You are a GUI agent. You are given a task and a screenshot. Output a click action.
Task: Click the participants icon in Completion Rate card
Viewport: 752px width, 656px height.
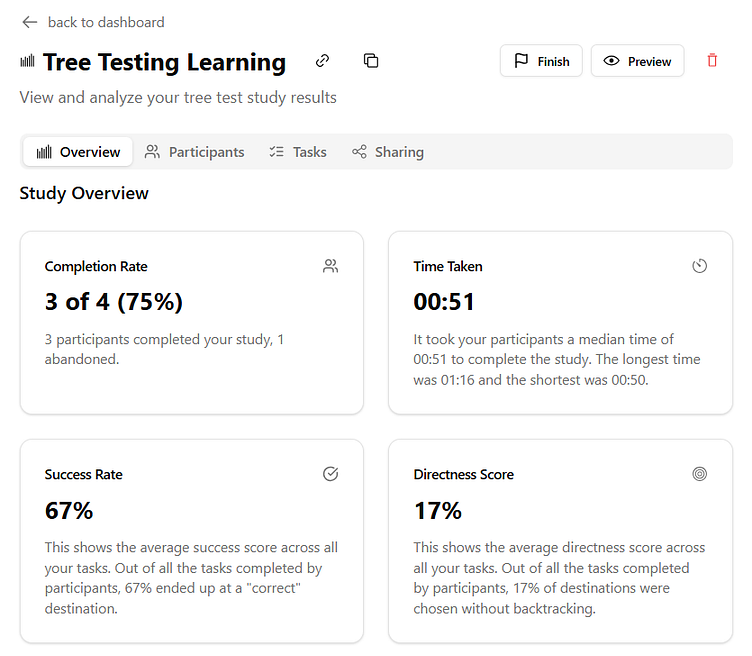coord(331,266)
